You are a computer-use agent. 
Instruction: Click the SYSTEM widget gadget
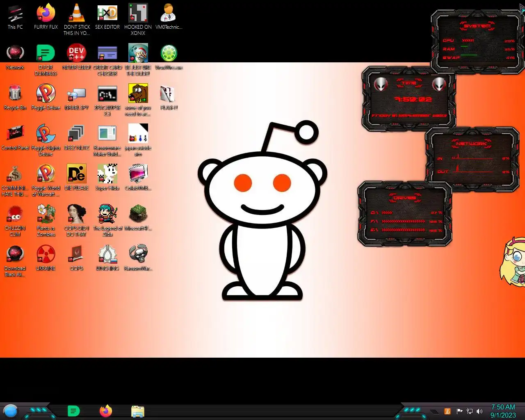tap(477, 42)
